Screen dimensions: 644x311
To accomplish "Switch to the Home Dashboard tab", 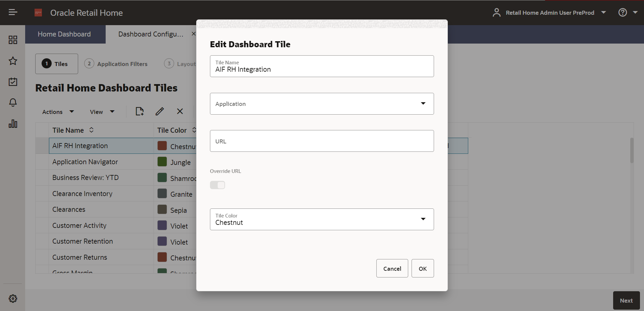I will point(64,34).
